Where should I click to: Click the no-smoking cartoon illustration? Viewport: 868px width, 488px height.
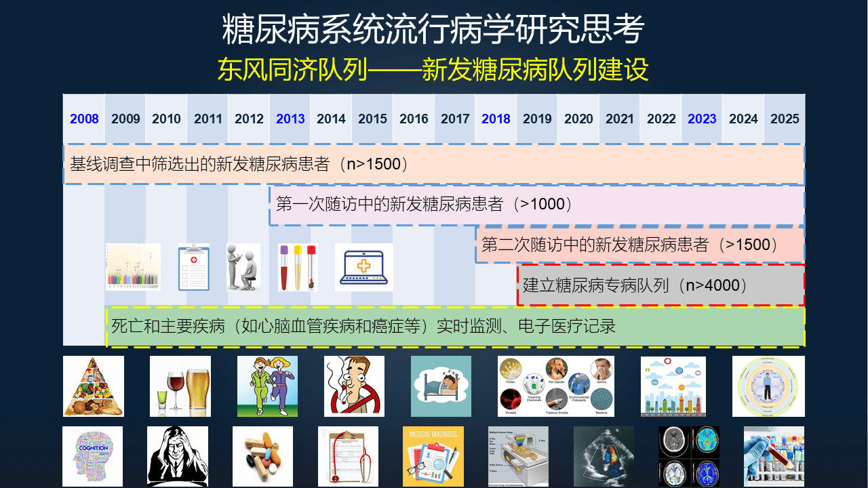353,386
